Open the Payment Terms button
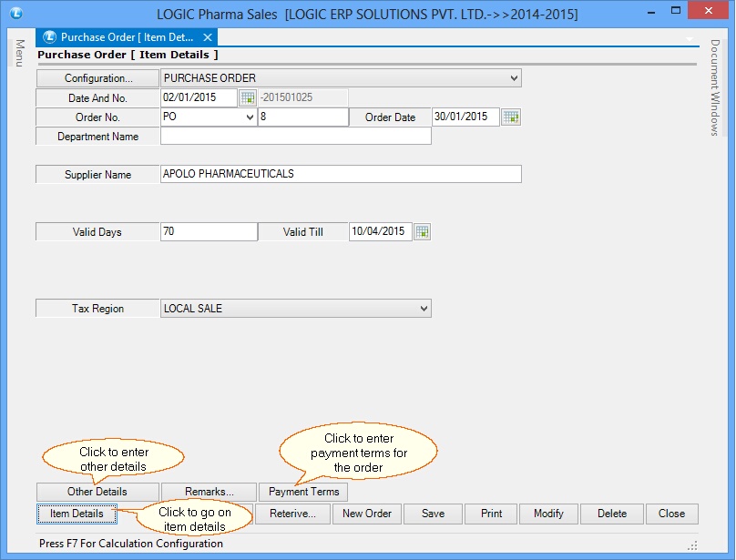Viewport: 736px width, 560px height. click(303, 492)
